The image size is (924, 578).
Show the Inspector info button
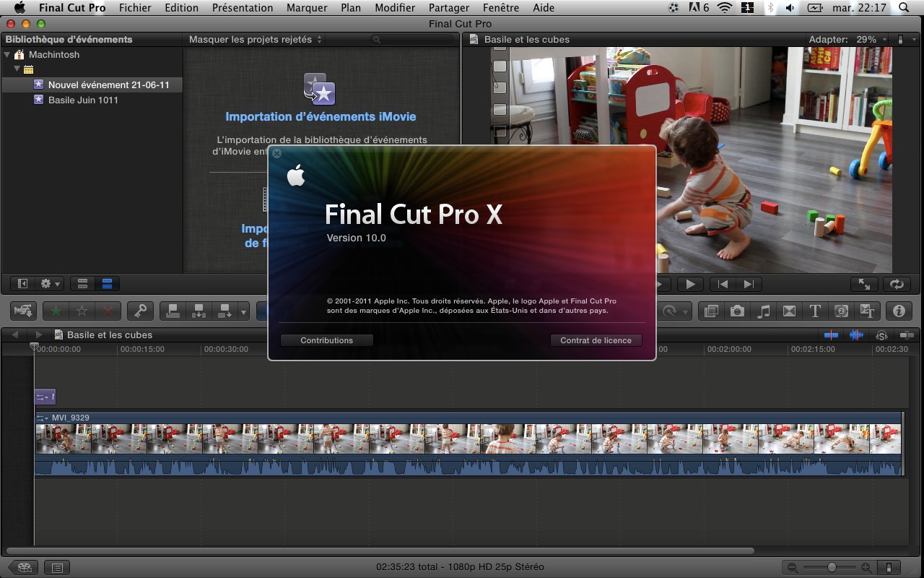[x=899, y=311]
